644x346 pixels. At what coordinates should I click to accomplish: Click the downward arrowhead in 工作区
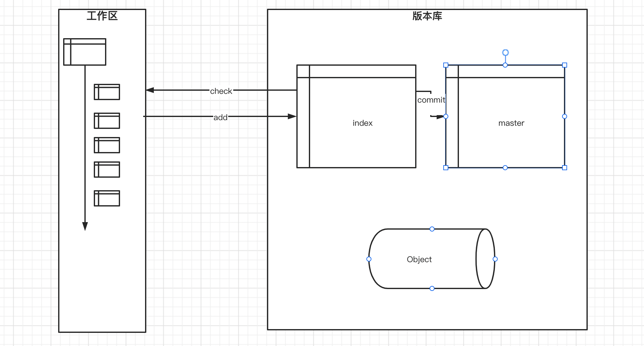tap(85, 226)
